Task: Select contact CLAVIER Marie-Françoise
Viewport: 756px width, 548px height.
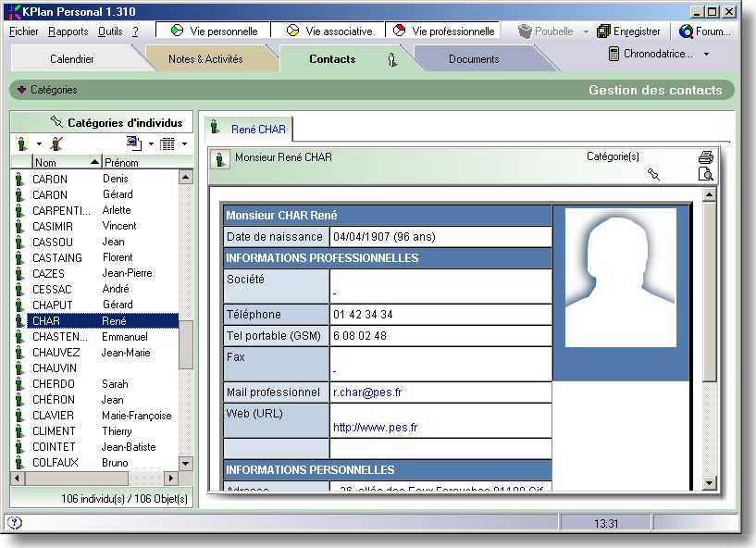Action: click(x=96, y=416)
